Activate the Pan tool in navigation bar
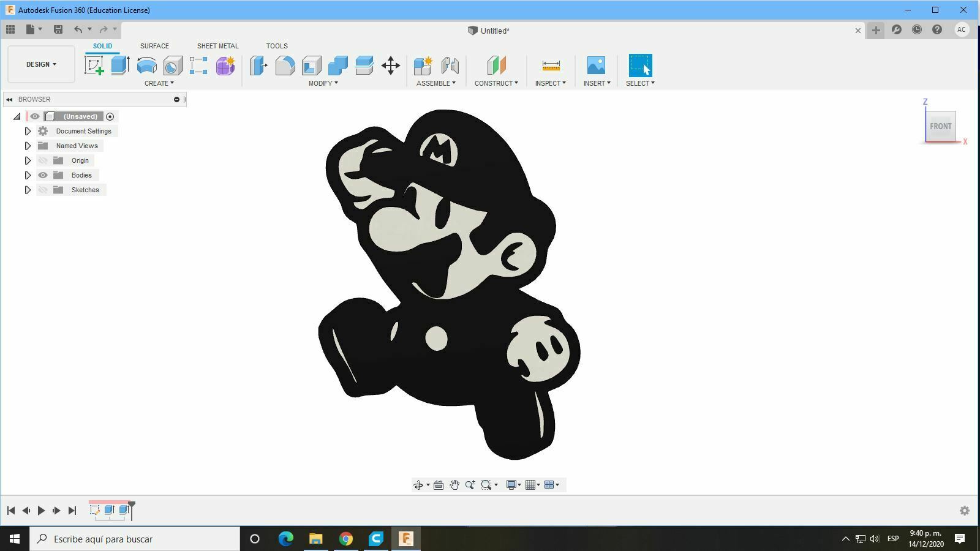 454,484
